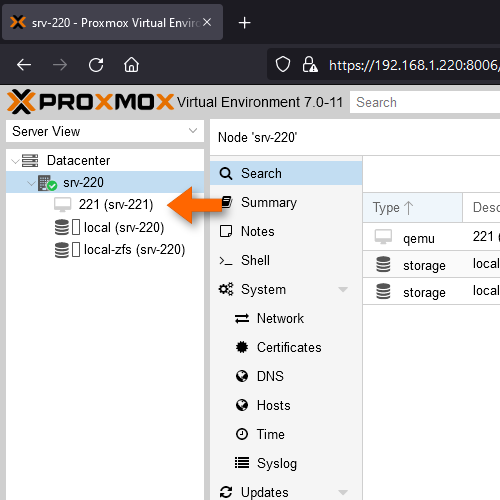Click the qemu text in table

coord(419,239)
